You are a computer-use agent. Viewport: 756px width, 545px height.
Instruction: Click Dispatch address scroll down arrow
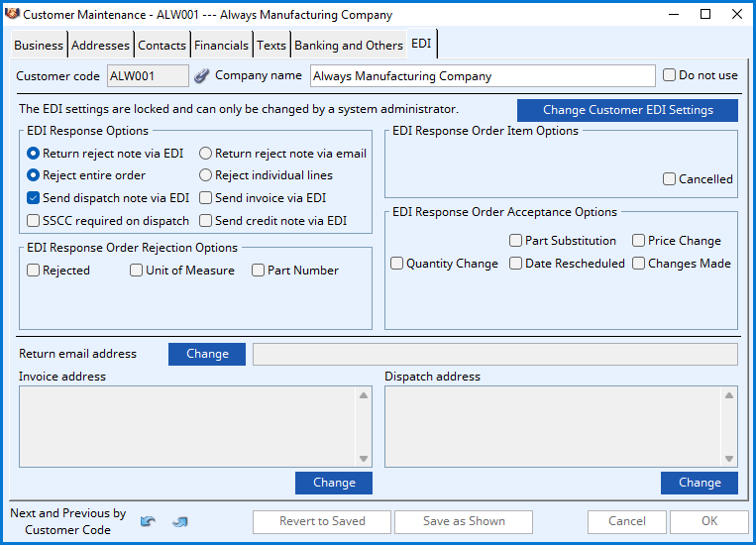point(729,459)
